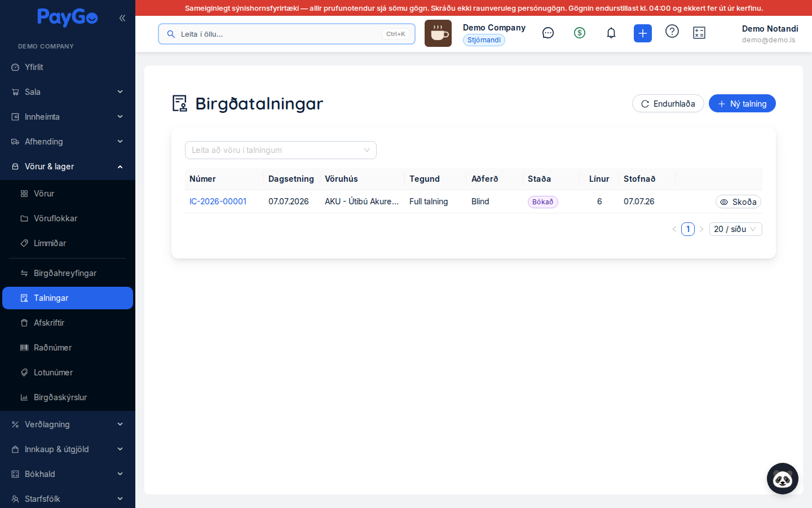Click the PayGo logo
The width and height of the screenshot is (812, 508).
click(x=68, y=17)
